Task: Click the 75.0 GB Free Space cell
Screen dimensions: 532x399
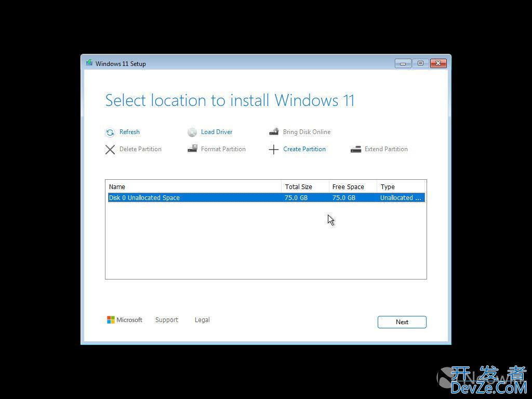Action: tap(344, 198)
